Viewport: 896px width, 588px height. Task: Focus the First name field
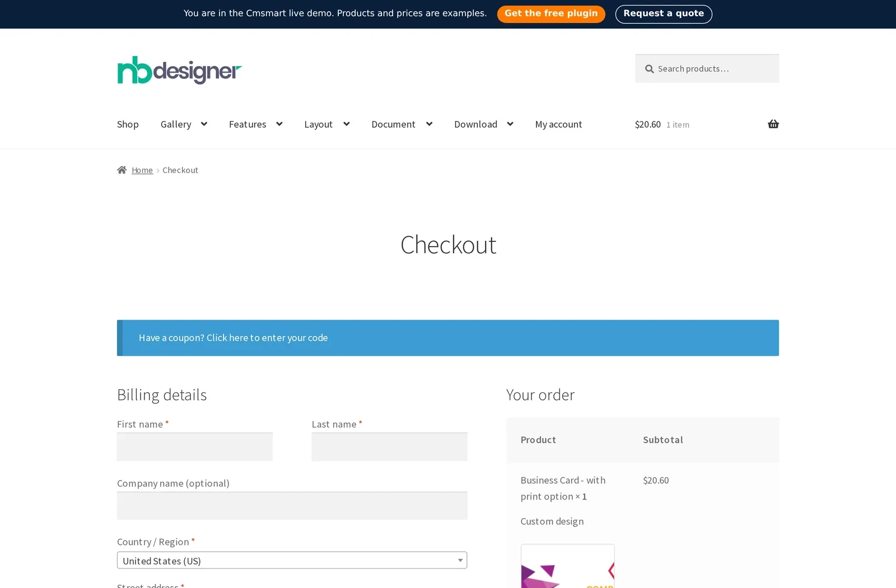point(194,447)
